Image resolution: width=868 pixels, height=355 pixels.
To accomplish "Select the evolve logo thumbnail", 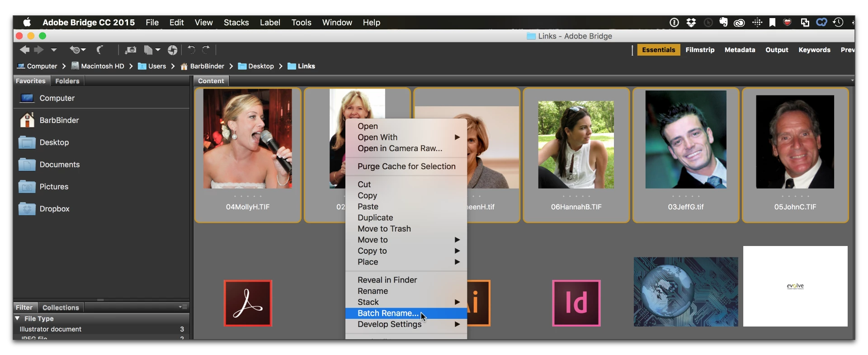I will click(x=795, y=286).
